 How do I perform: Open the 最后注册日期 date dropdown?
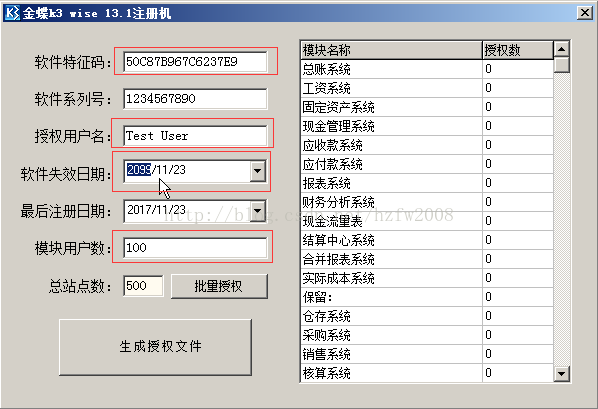258,211
